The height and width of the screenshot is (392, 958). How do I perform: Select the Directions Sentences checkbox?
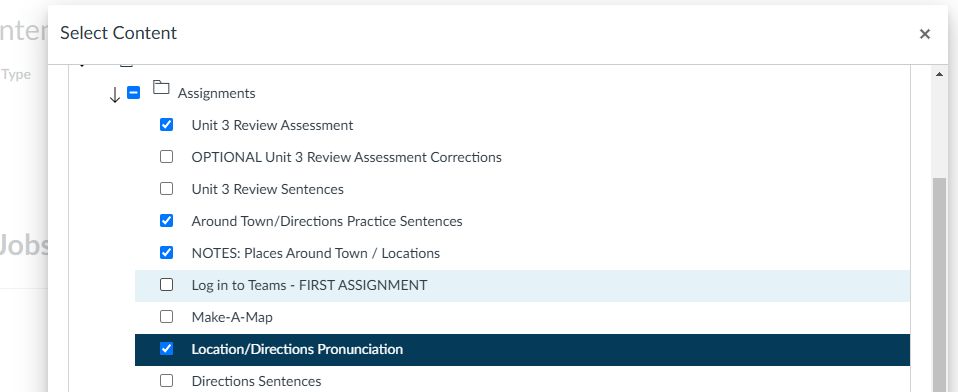pos(166,381)
